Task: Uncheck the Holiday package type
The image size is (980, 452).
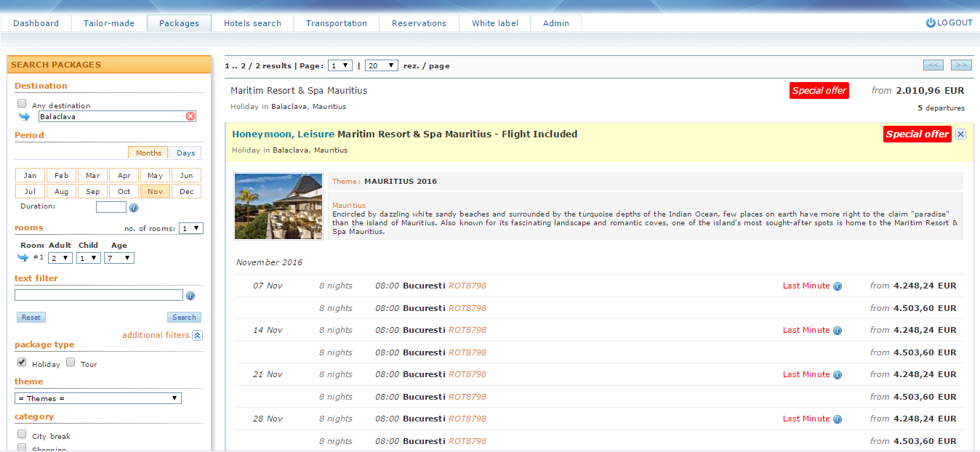Action: point(22,362)
